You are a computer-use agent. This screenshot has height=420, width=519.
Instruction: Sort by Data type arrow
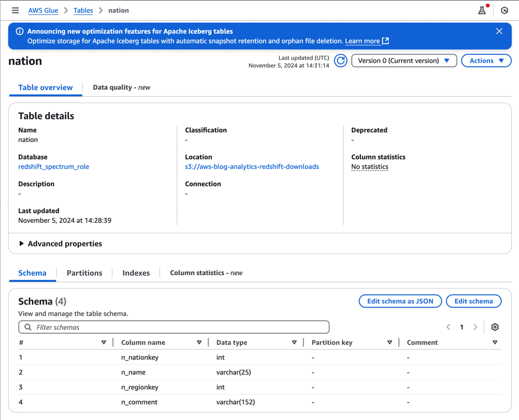coord(294,343)
